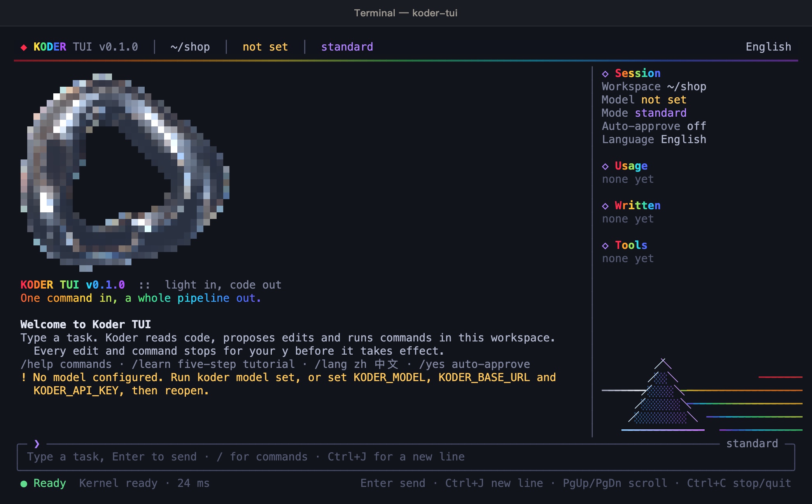Click the Session heading
812x504 pixels.
637,73
